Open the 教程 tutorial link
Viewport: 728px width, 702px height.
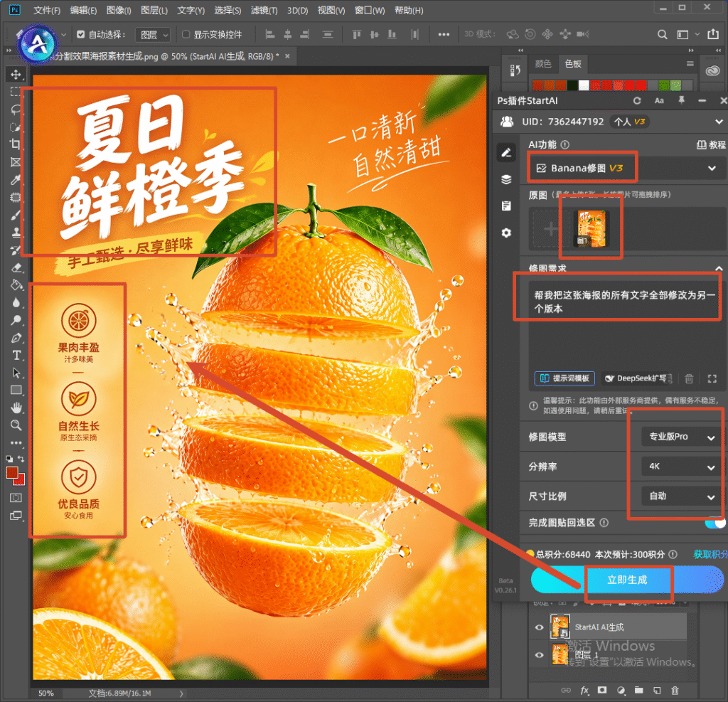click(x=711, y=145)
